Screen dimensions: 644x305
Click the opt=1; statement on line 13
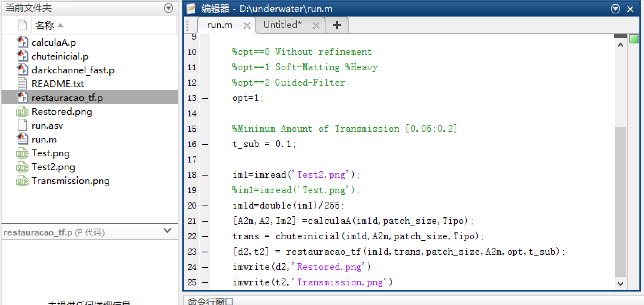tap(248, 98)
